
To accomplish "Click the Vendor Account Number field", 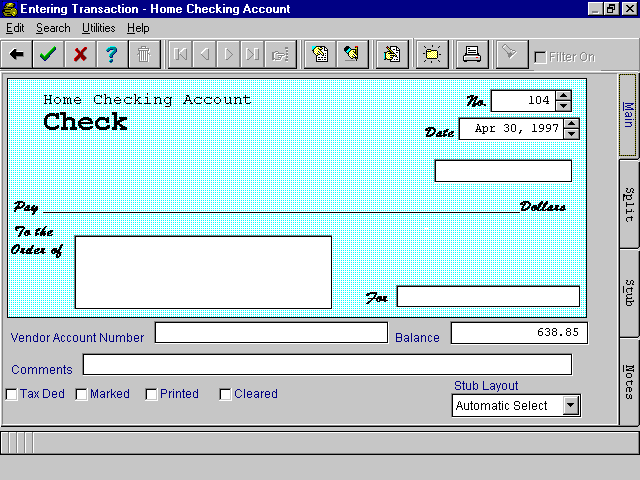I will point(270,333).
